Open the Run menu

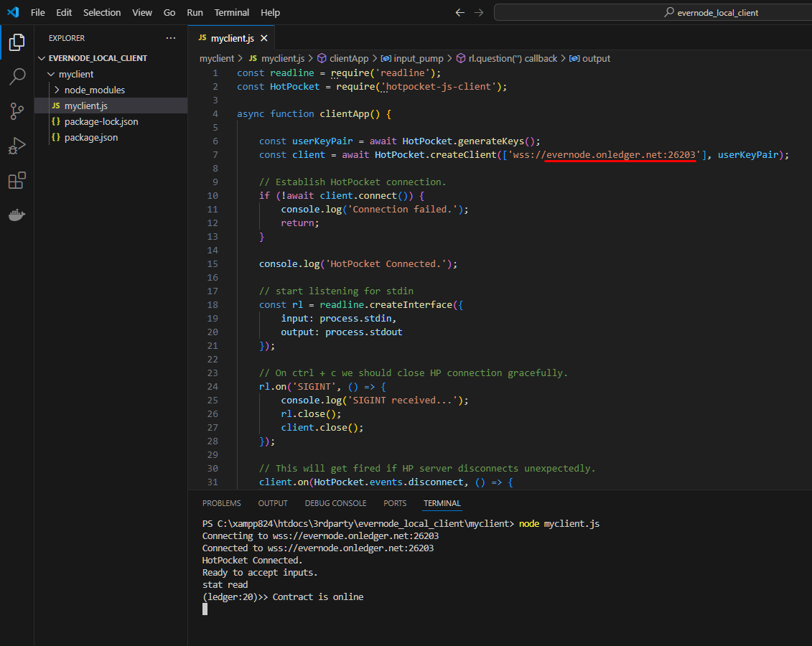coord(195,12)
